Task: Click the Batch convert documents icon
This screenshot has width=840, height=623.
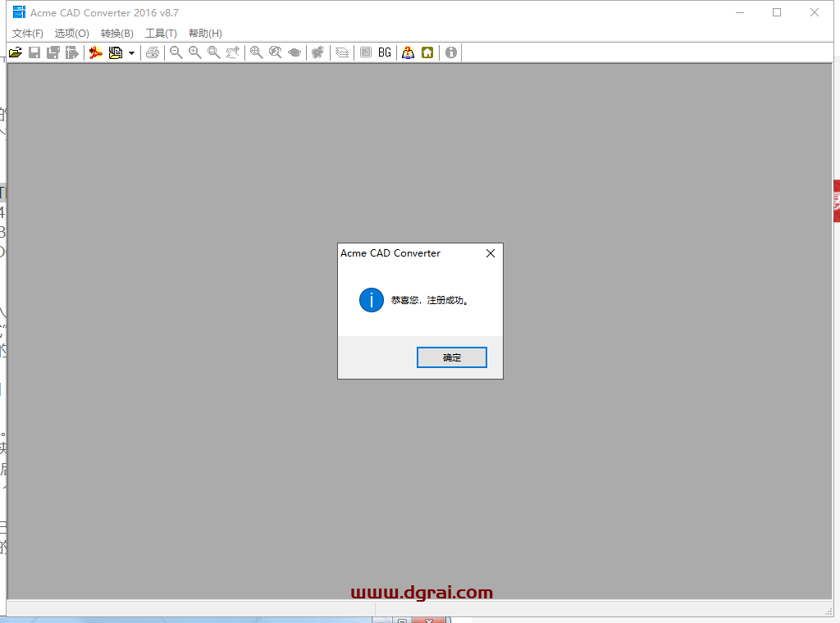Action: tap(115, 52)
